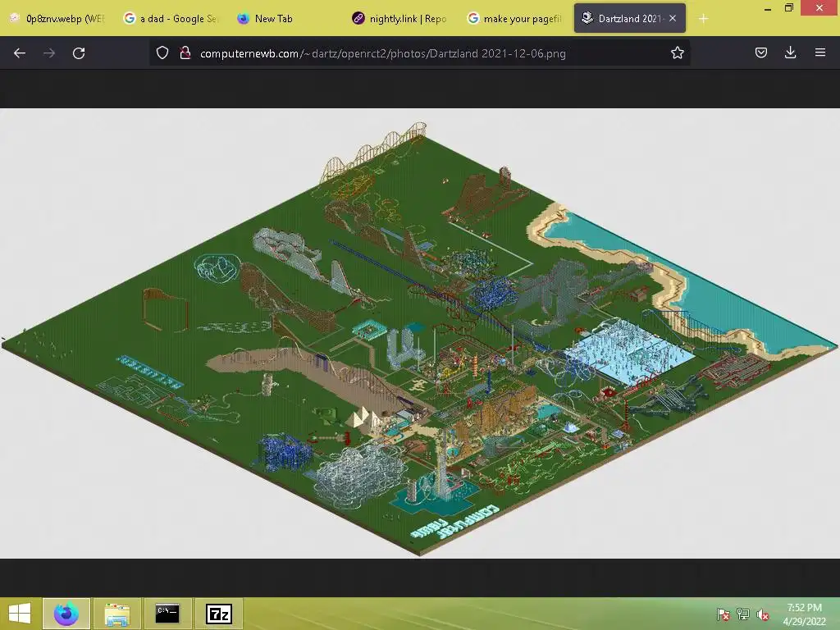Screen dimensions: 840x630
Task: Click the Firefox taskbar icon
Action: [x=66, y=614]
